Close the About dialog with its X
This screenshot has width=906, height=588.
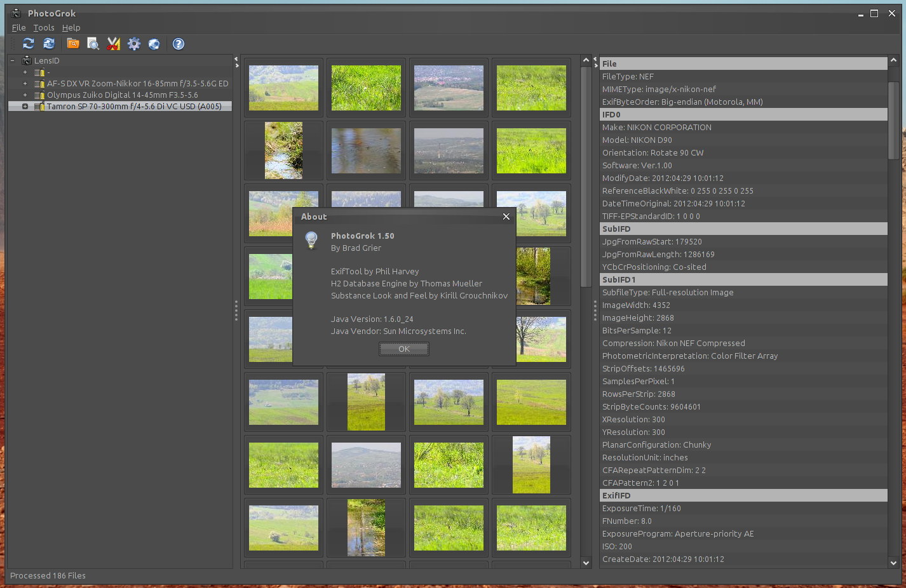(506, 217)
